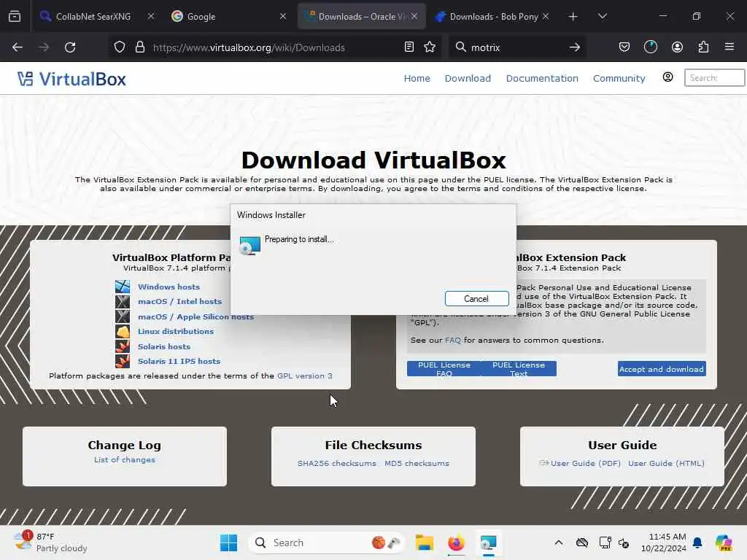Viewport: 747px width, 560px height.
Task: Close the CollabNet SearXNG tab
Action: coord(151,16)
